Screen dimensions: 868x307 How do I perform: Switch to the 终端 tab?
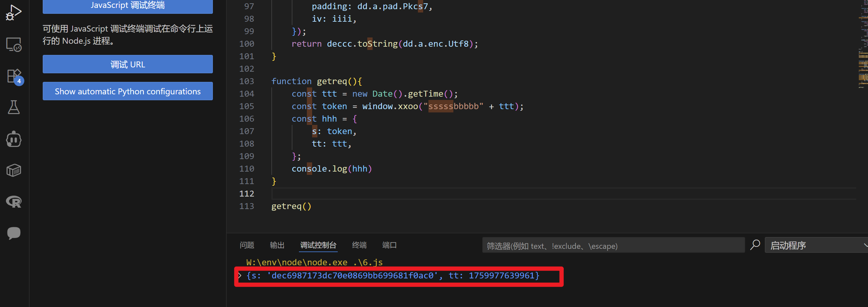(359, 245)
